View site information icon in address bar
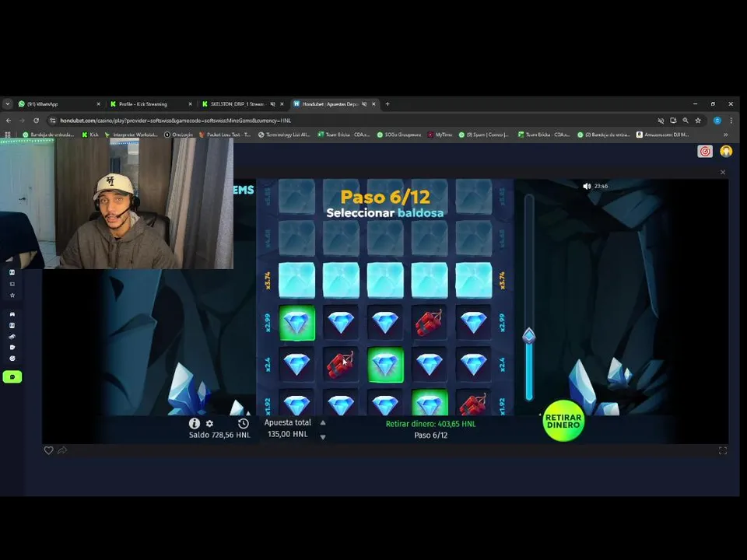This screenshot has height=560, width=747. (x=53, y=121)
